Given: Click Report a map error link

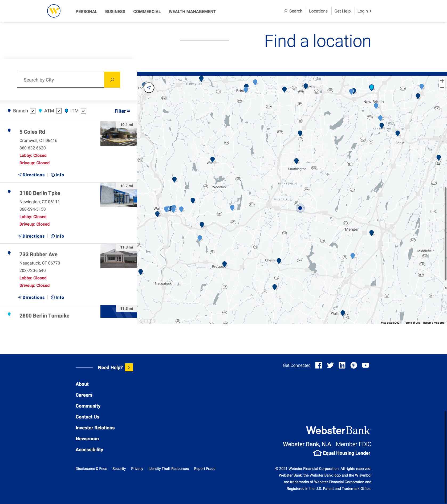Looking at the screenshot, I should 434,323.
